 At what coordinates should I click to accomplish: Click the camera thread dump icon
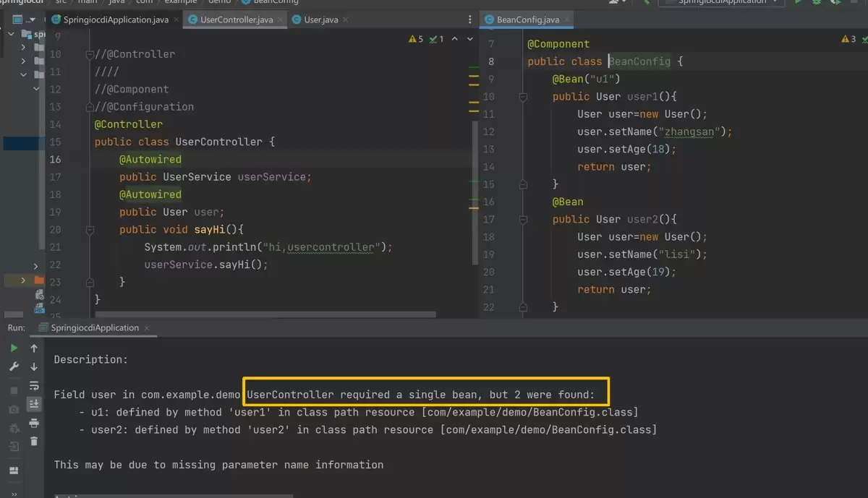pyautogui.click(x=14, y=410)
